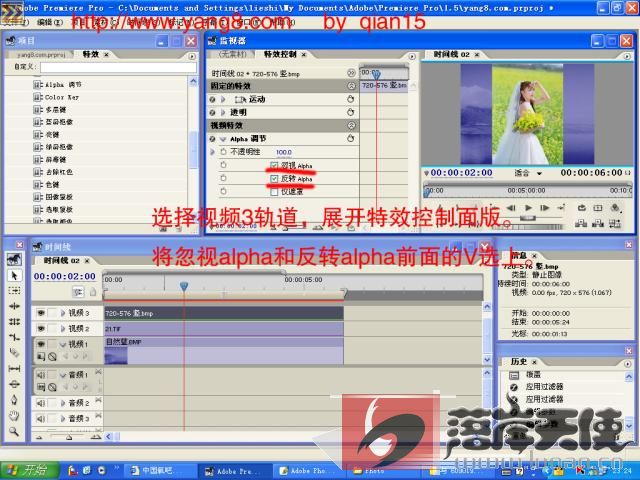640x480 pixels.
Task: Expand the 运动 effect triangle
Action: 223,99
